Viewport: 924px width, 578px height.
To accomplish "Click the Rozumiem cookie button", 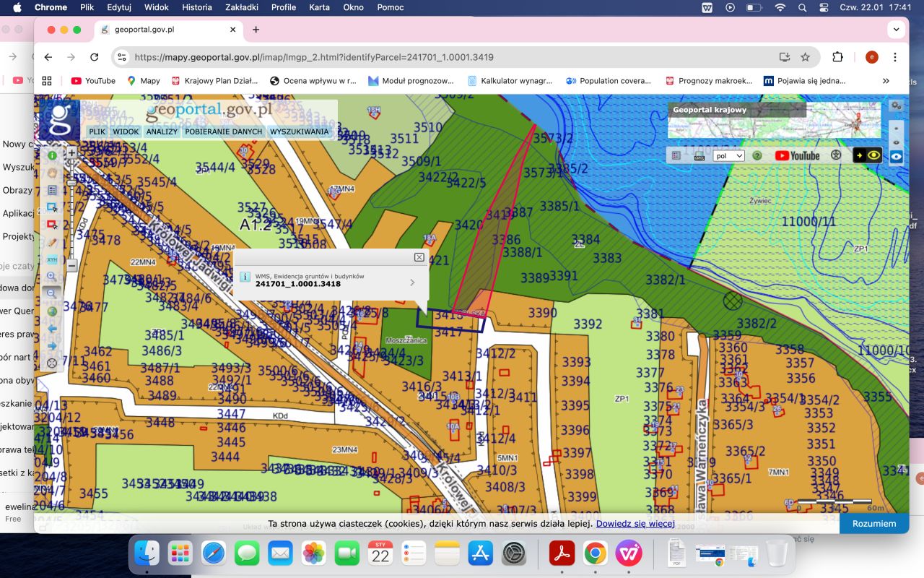I will point(873,524).
